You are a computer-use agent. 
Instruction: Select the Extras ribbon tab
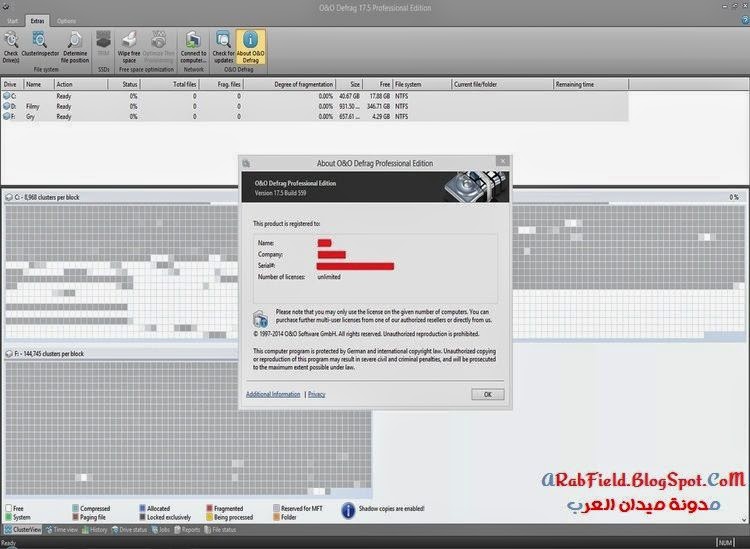click(37, 21)
